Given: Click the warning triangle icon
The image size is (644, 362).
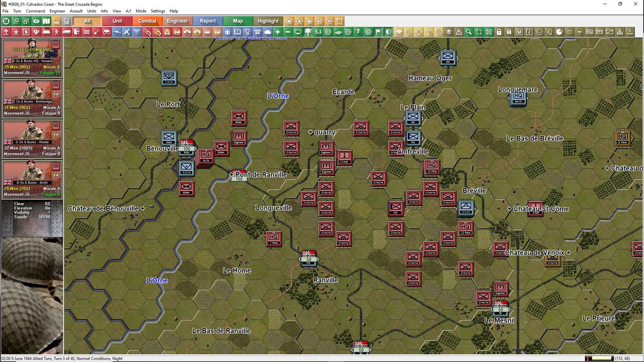Looking at the screenshot, I should point(459,32).
